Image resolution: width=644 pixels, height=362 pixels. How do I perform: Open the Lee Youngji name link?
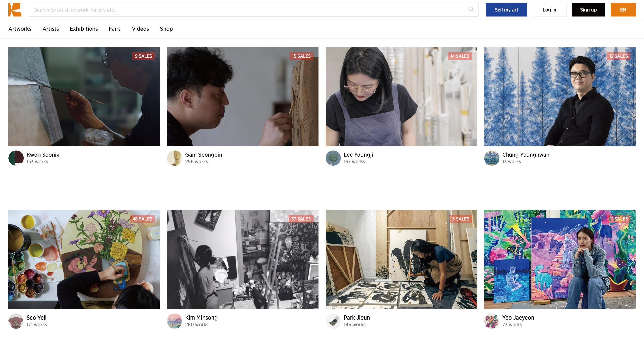click(358, 155)
